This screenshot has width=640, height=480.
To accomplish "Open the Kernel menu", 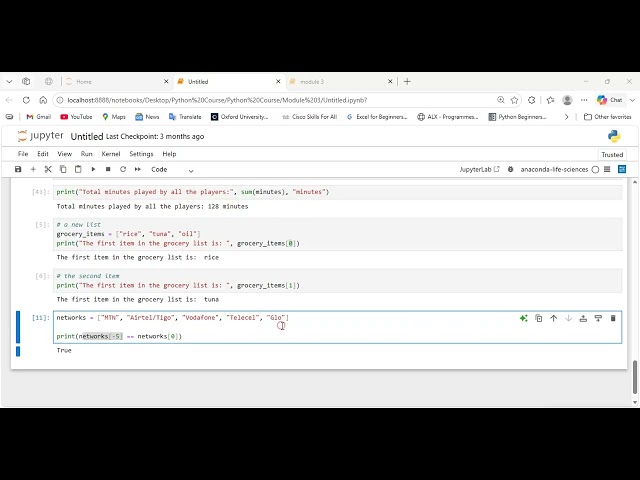I will 111,154.
